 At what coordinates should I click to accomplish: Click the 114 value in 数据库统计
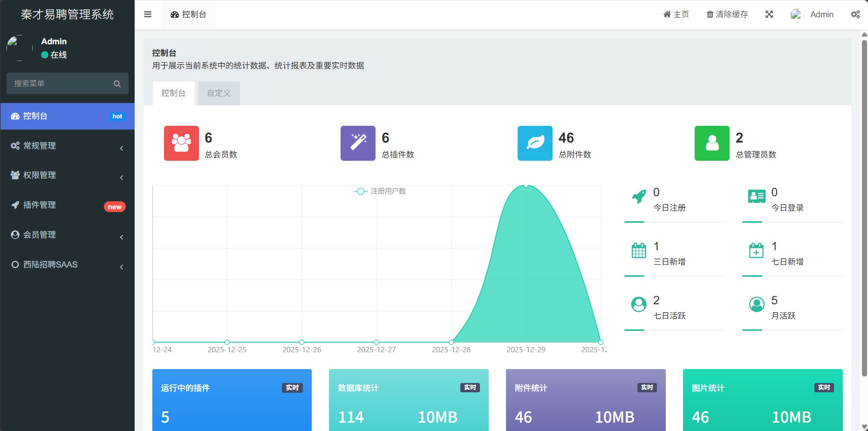coord(351,417)
